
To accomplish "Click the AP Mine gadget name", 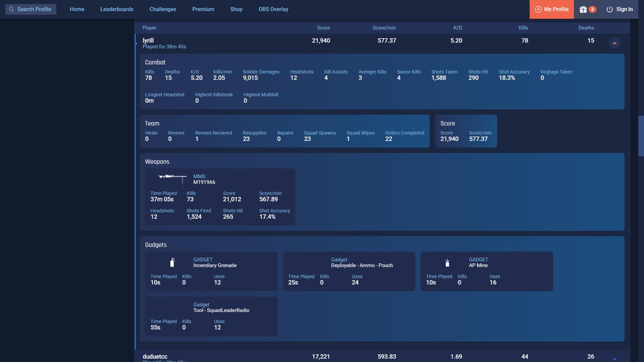I will pos(478,265).
